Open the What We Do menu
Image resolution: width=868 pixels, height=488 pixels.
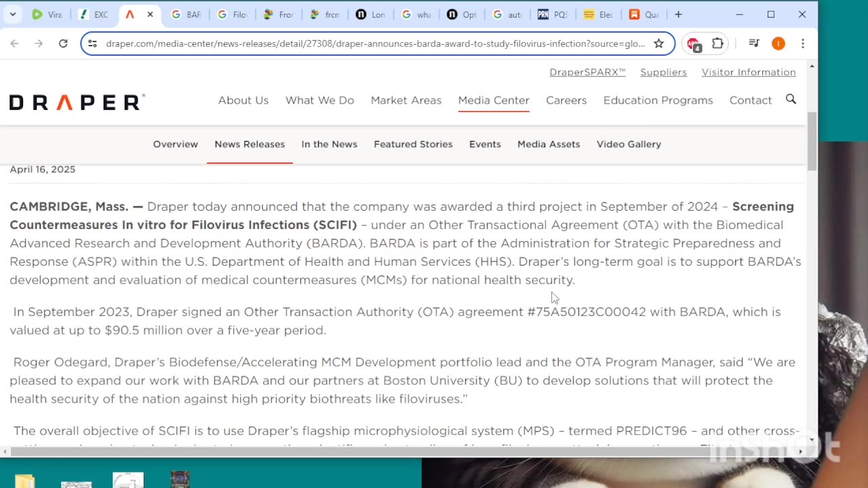tap(319, 100)
